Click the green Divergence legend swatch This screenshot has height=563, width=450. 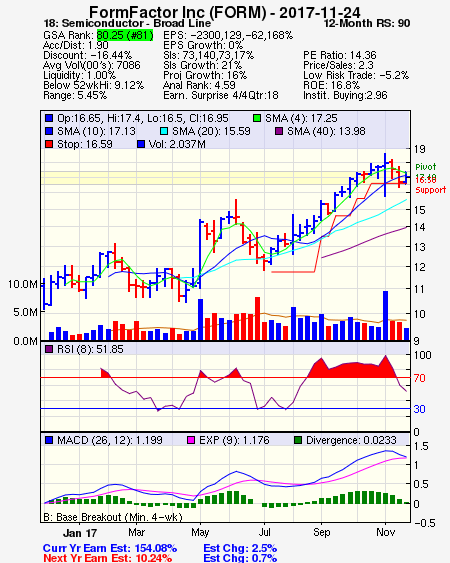(x=298, y=440)
